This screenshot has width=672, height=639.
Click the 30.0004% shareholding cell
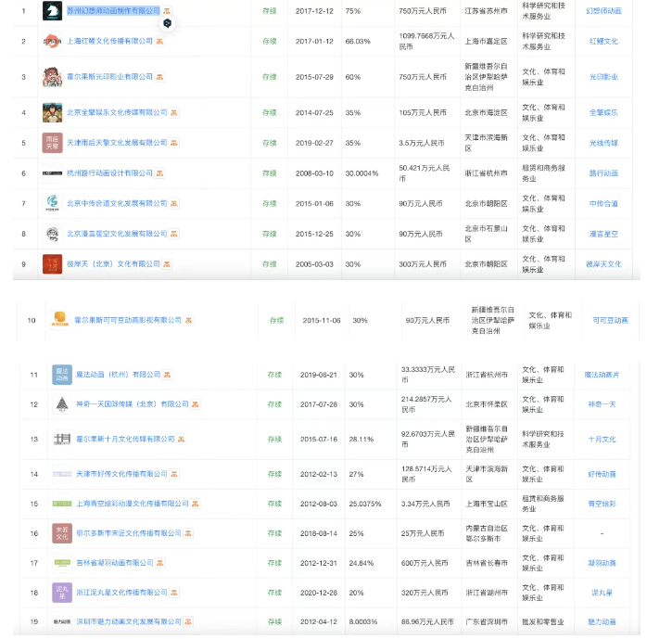(x=361, y=173)
